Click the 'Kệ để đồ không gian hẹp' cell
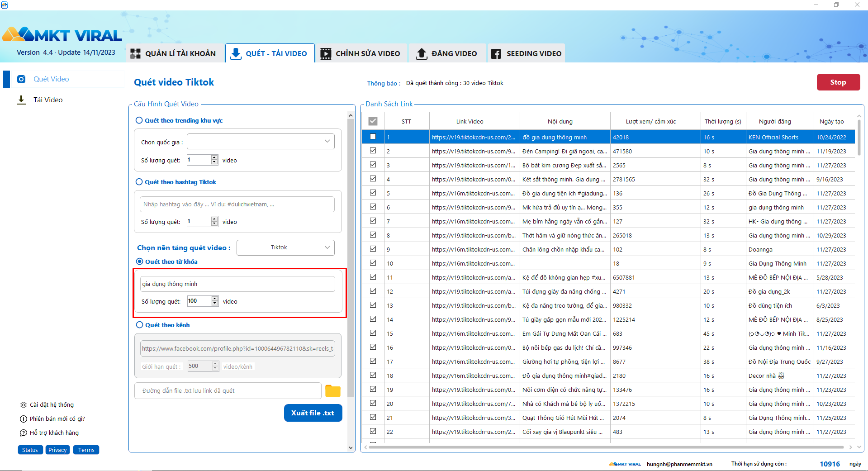 tap(565, 277)
